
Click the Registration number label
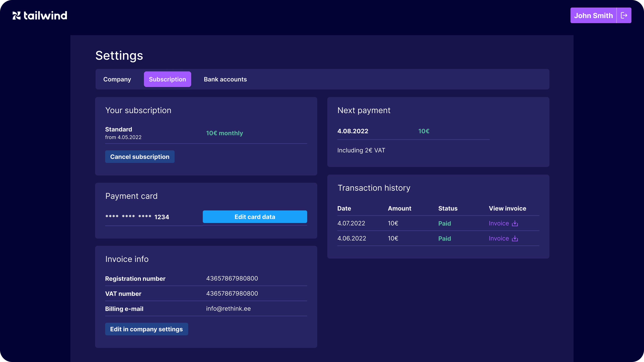tap(135, 279)
